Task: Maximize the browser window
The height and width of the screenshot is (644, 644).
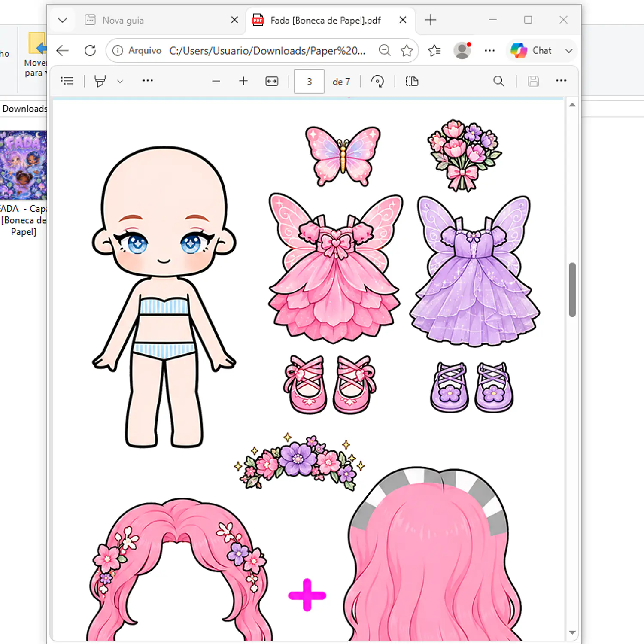Action: point(528,20)
